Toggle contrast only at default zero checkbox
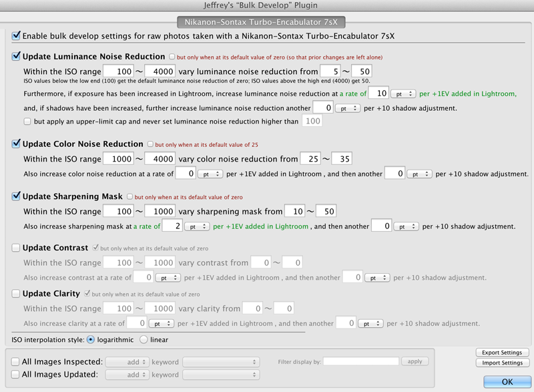This screenshot has width=534, height=392. (95, 248)
